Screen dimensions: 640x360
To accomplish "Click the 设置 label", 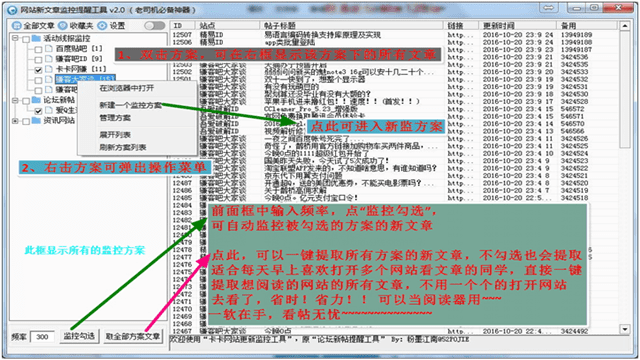I will [117, 26].
